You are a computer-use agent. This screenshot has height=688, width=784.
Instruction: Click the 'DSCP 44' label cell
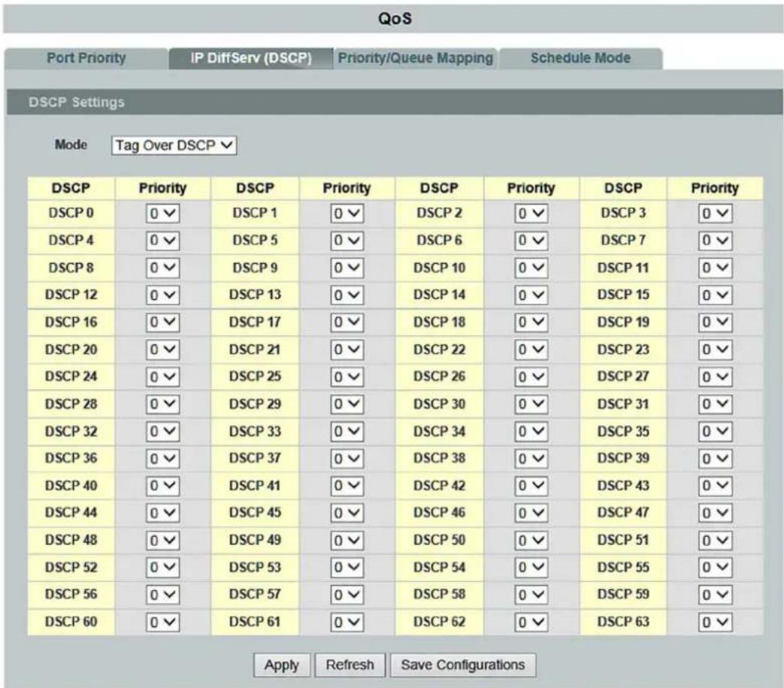click(71, 513)
